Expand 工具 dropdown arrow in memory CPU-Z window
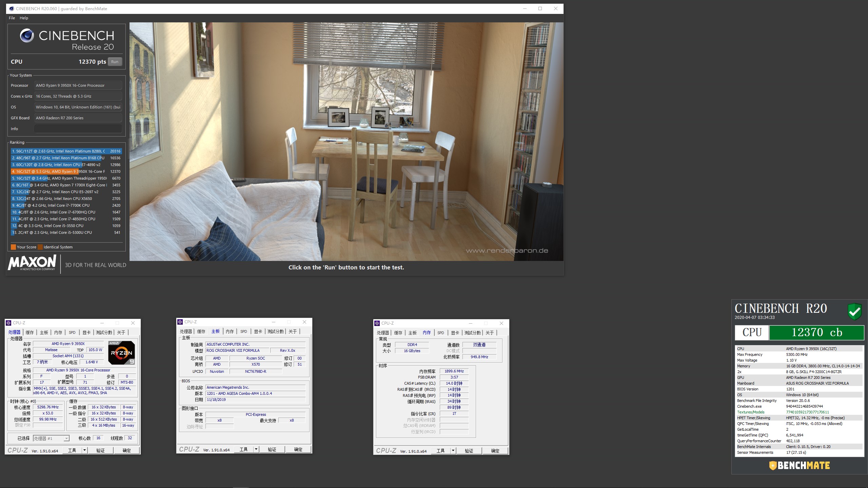Screen dimensions: 868x488 pyautogui.click(x=453, y=451)
